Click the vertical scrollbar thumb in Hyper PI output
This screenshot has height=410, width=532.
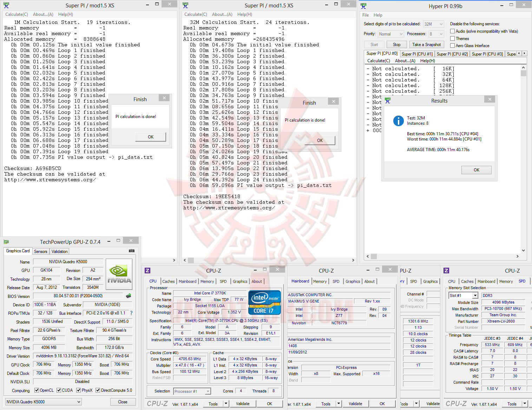(x=523, y=73)
